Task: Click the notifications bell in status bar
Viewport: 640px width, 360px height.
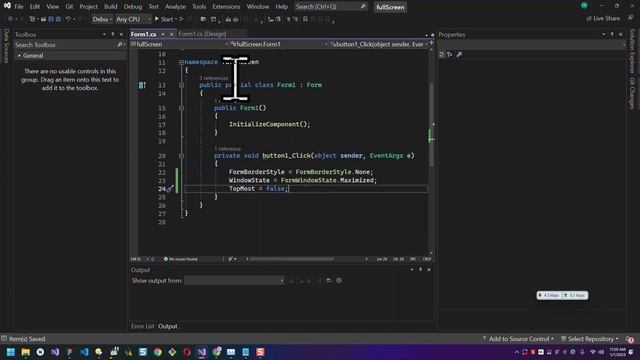Action: (630, 339)
